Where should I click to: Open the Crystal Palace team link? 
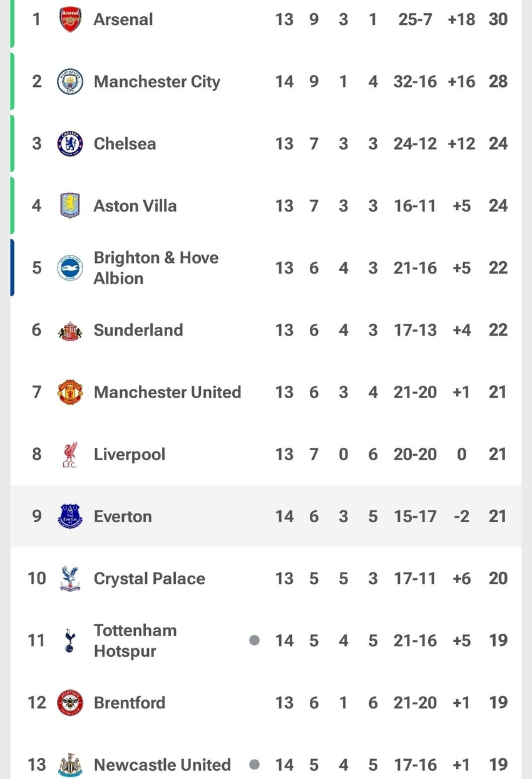click(x=149, y=579)
